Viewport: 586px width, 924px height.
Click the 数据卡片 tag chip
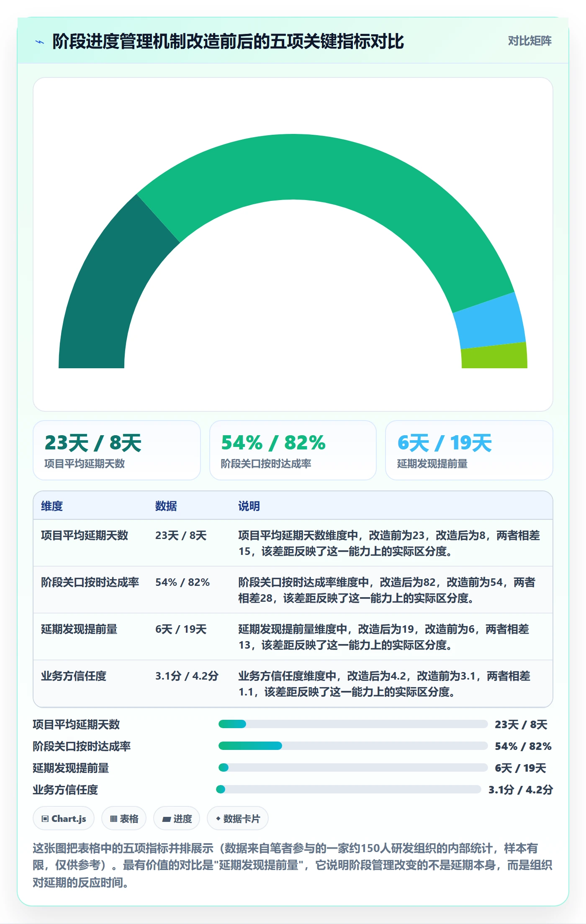[x=238, y=818]
